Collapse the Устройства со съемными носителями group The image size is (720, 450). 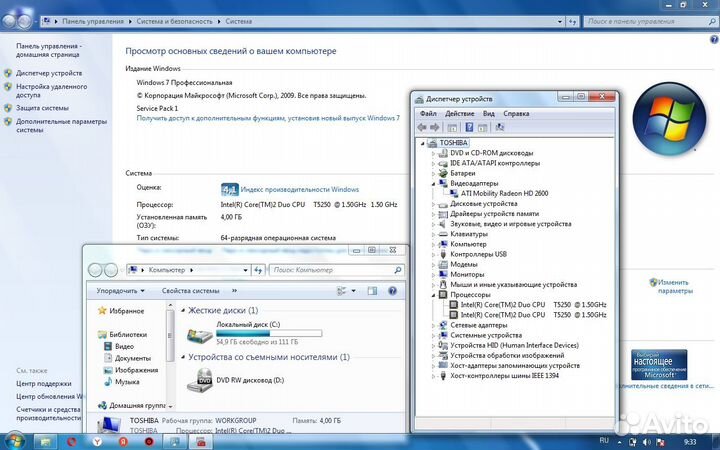pyautogui.click(x=183, y=357)
